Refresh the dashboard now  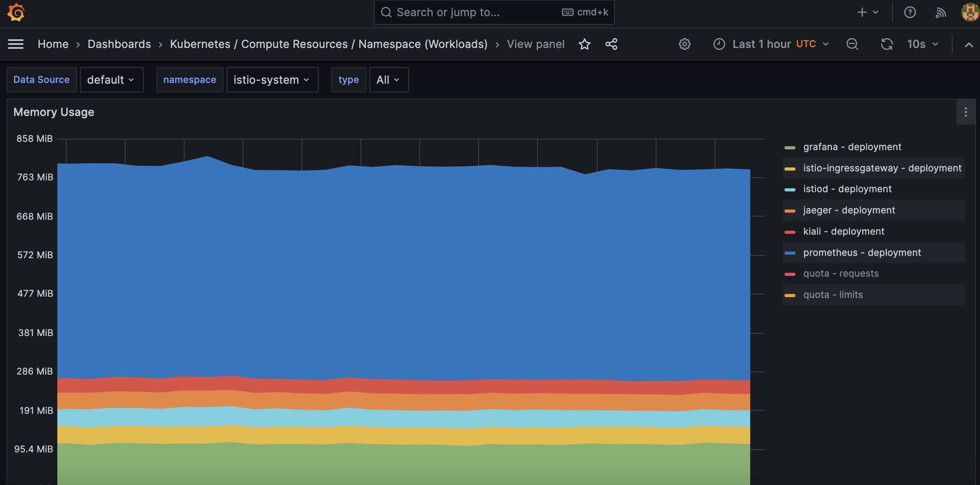click(x=887, y=44)
